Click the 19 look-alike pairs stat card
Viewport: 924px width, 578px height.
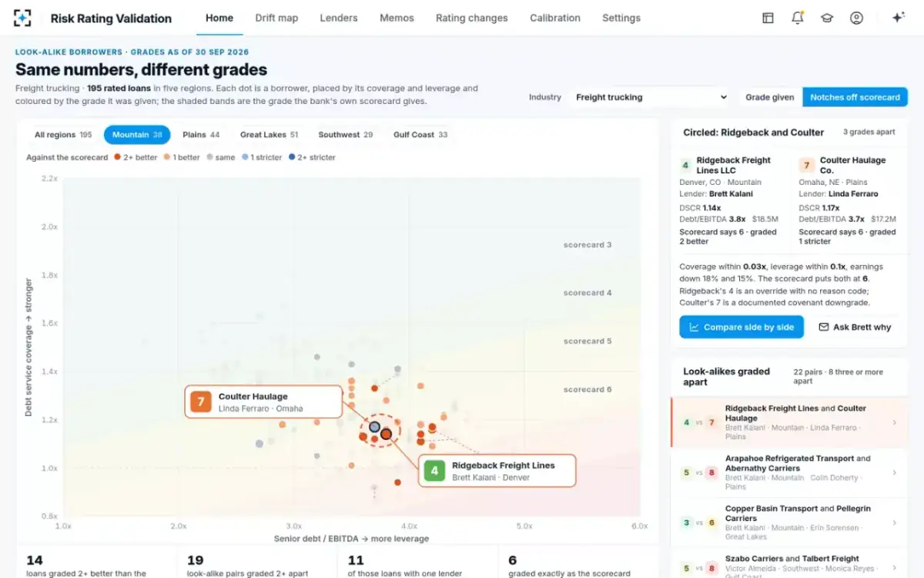(x=256, y=565)
